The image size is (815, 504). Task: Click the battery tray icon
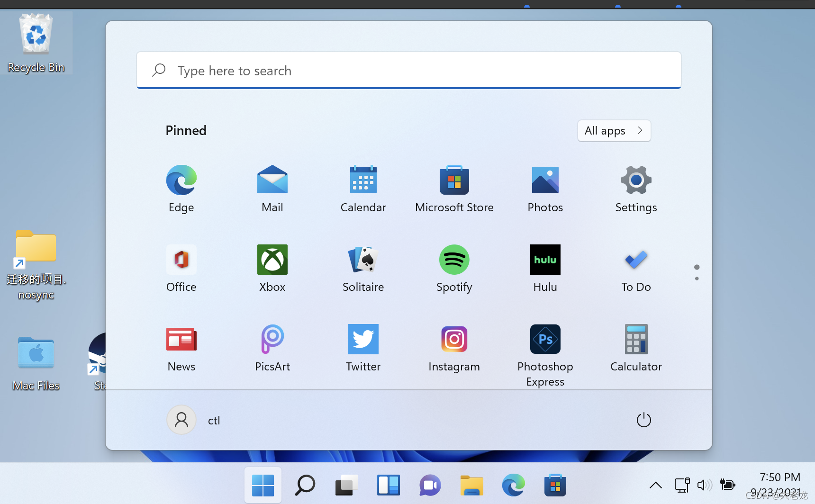click(727, 485)
